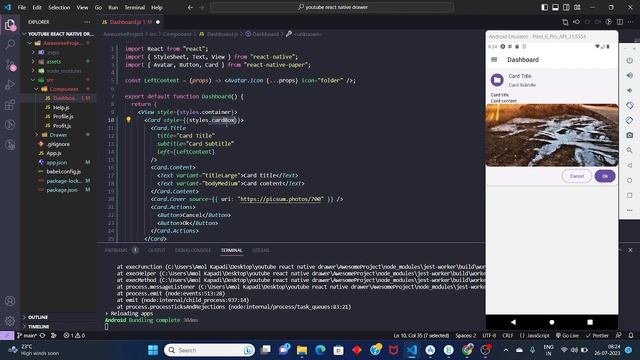Toggle bottom panel layout button
Viewport: 640px width, 360px height.
556,7
